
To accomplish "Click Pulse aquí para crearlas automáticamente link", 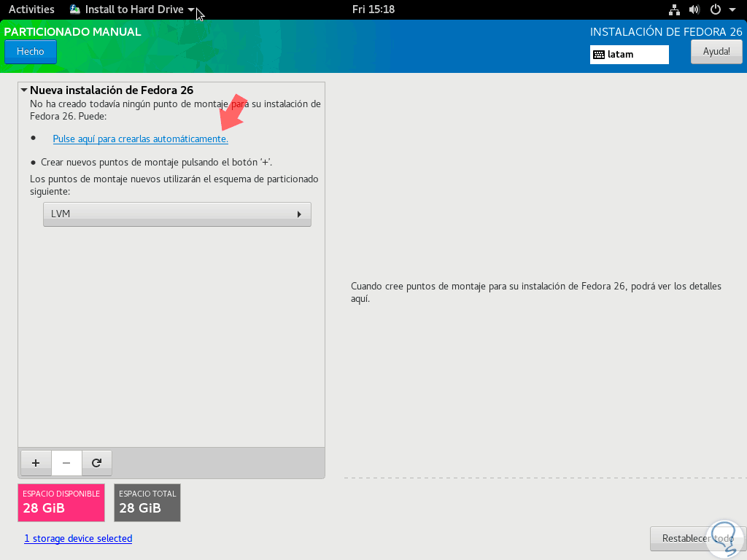I will 141,139.
